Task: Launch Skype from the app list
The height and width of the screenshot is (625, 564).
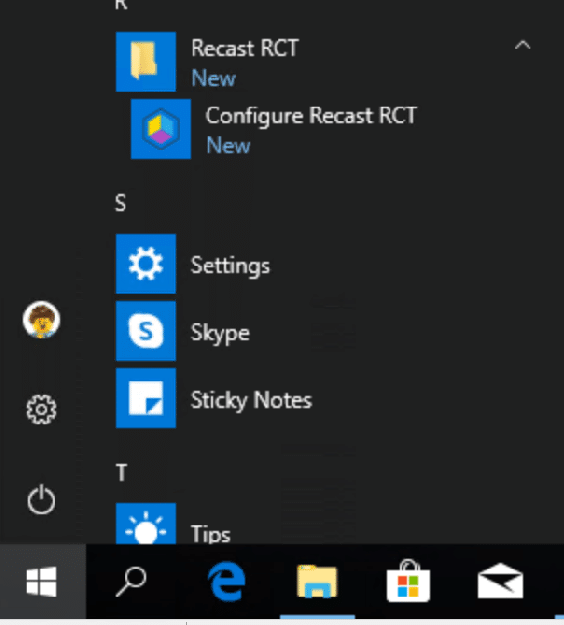Action: (146, 331)
